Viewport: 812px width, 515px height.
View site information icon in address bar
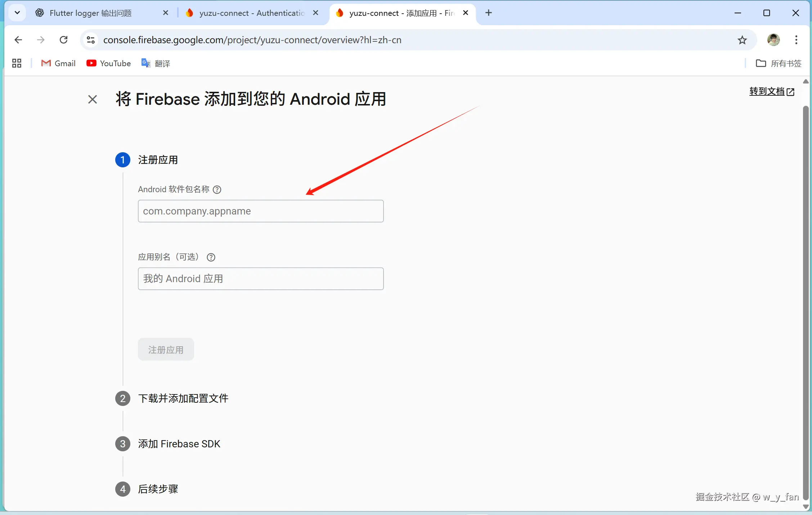(91, 40)
